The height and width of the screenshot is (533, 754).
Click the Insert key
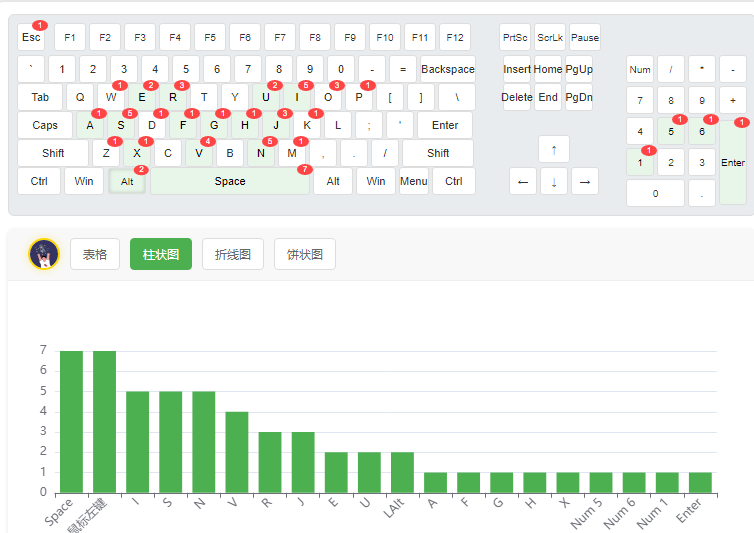[517, 69]
